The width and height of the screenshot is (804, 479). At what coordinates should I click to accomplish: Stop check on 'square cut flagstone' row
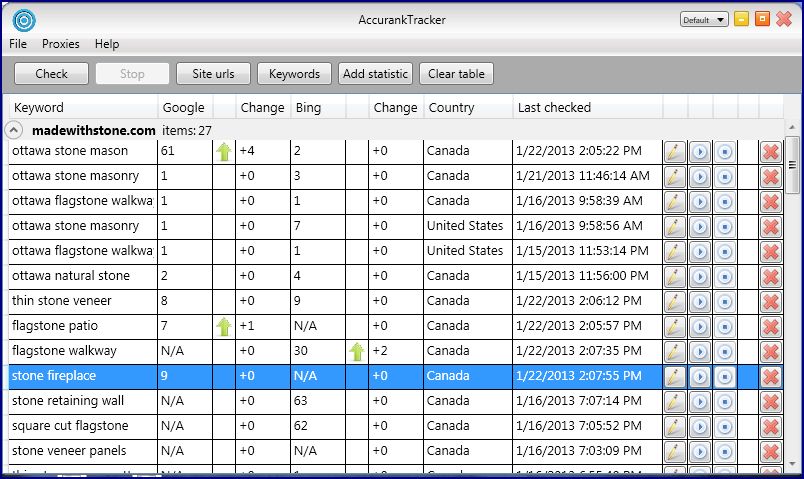click(725, 427)
